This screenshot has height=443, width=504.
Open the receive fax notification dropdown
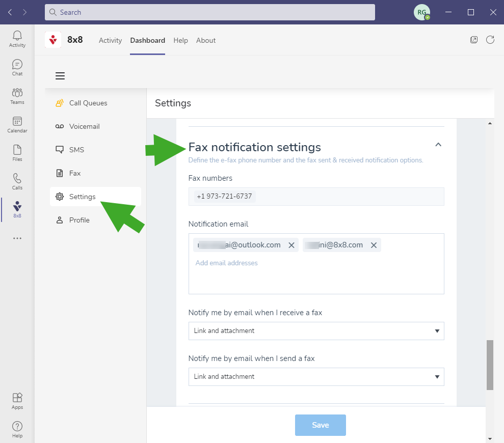point(316,331)
